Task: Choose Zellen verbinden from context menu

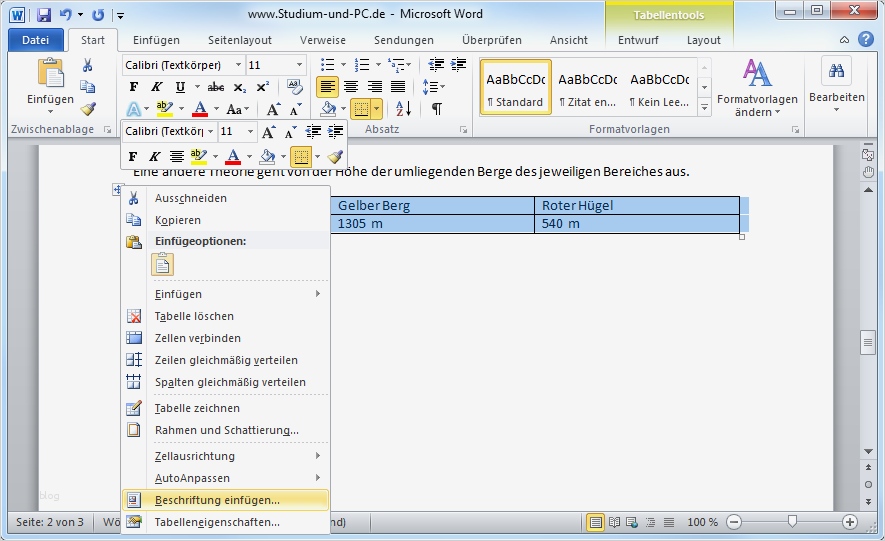Action: tap(225, 338)
